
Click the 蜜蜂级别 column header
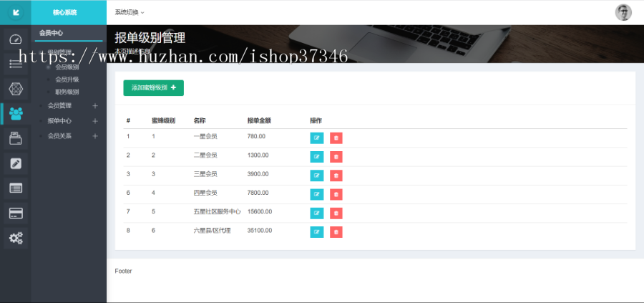point(163,120)
